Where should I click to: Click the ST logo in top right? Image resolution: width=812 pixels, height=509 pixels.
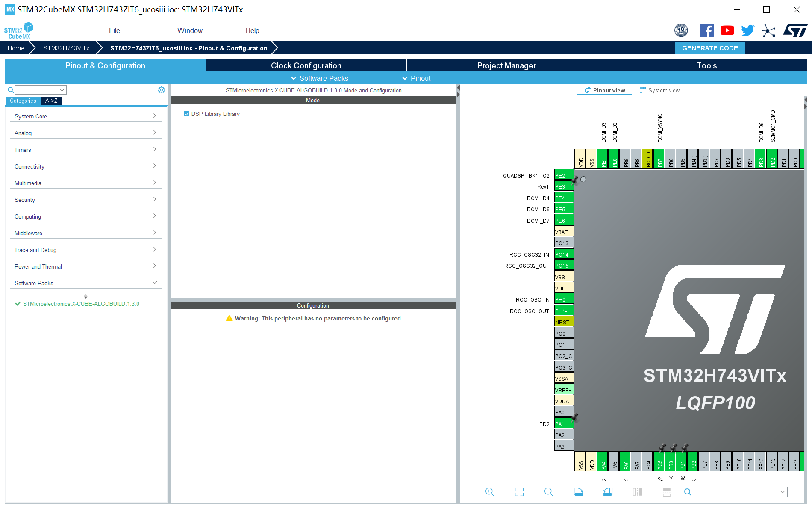pyautogui.click(x=795, y=30)
